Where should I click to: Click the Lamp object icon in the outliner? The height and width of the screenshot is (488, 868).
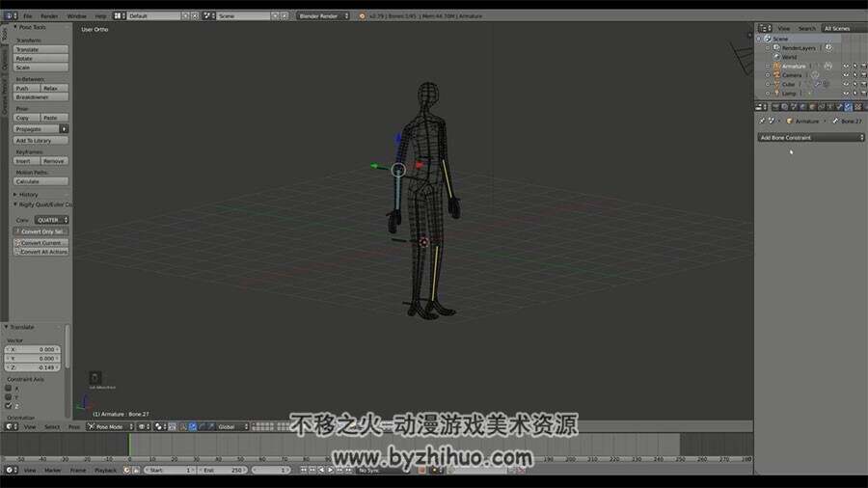click(776, 93)
